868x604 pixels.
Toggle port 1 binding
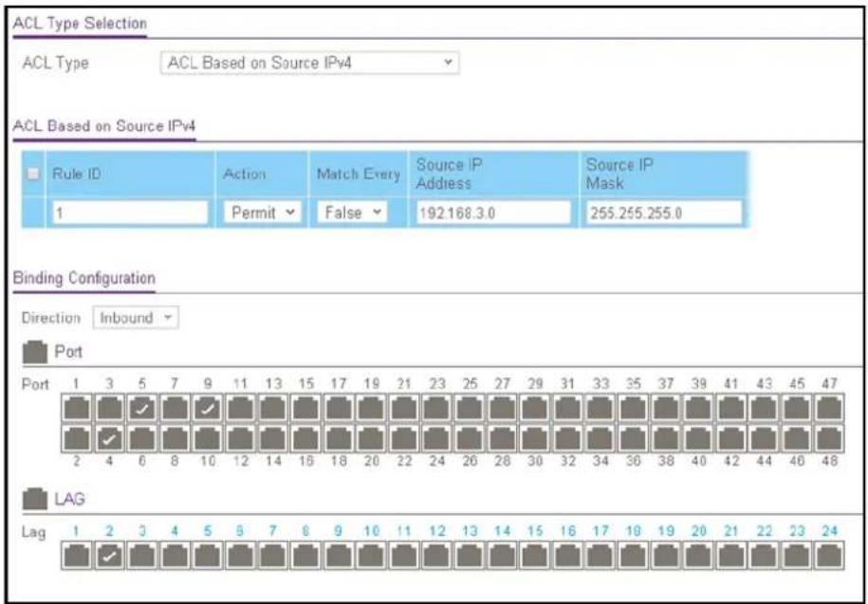coord(77,408)
